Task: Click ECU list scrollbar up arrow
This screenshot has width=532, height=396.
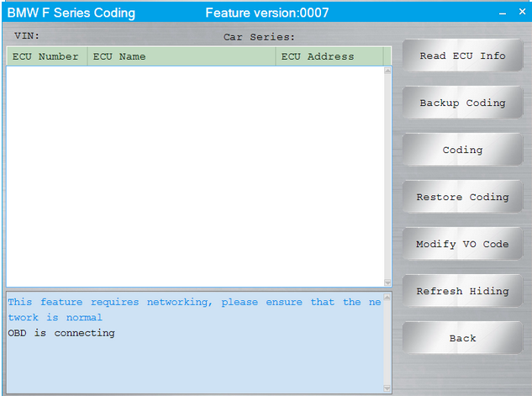Action: click(387, 71)
